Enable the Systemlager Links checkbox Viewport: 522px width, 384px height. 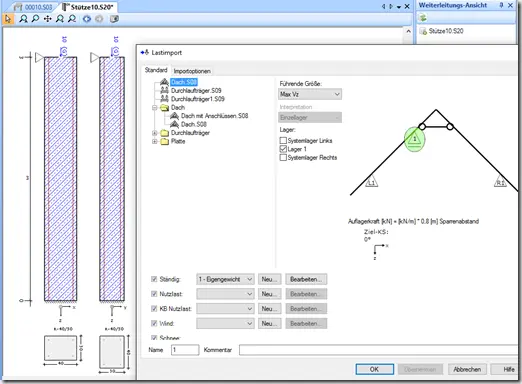tap(283, 140)
